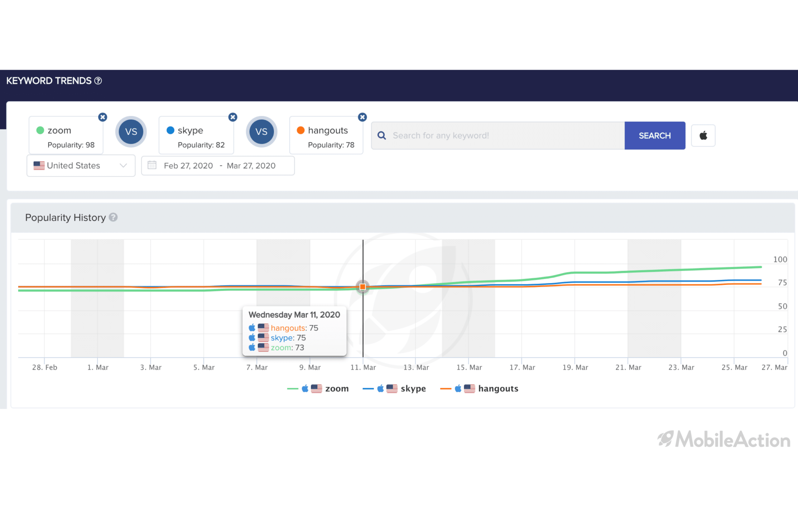Click the 'KEYWORD TRENDS' header title
798x532 pixels.
pos(49,81)
